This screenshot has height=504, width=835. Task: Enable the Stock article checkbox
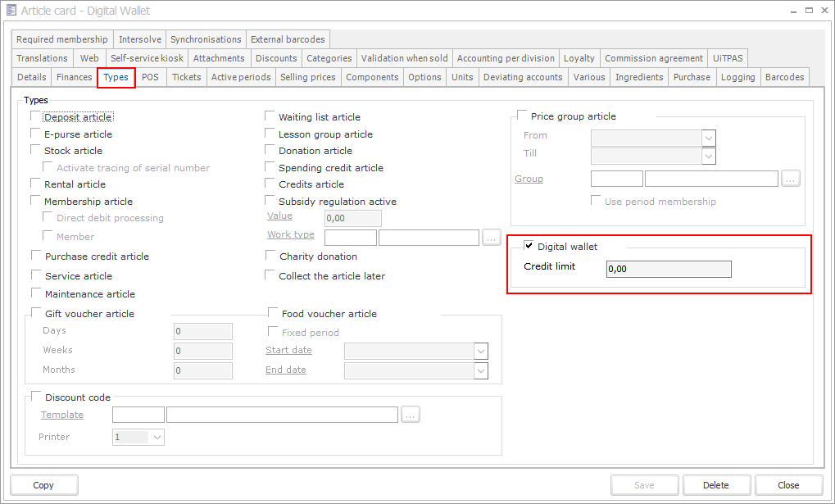[35, 151]
